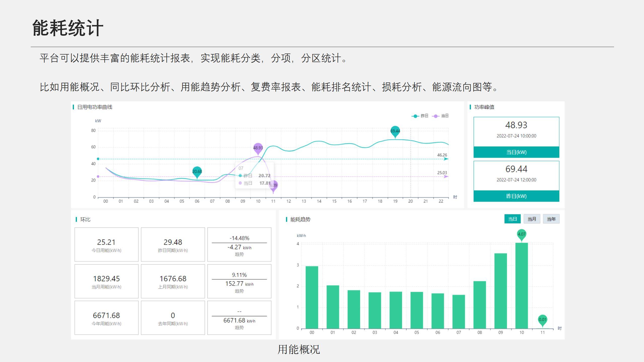This screenshot has width=644, height=362.
Task: Select the 当日 trend tab
Action: coord(512,219)
